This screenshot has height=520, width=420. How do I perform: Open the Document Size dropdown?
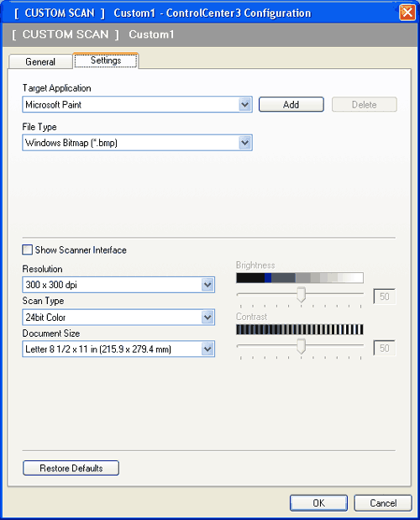tap(118, 349)
